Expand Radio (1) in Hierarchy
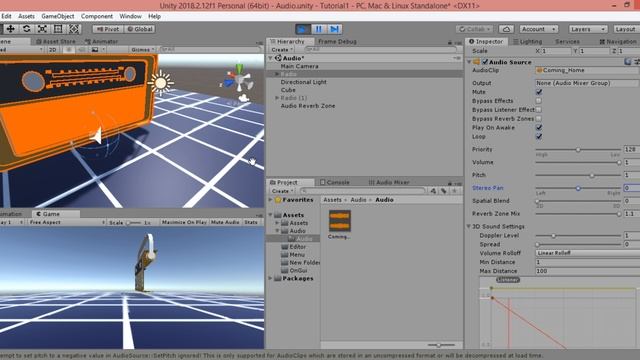Screen dimensions: 640x360 pos(277,98)
